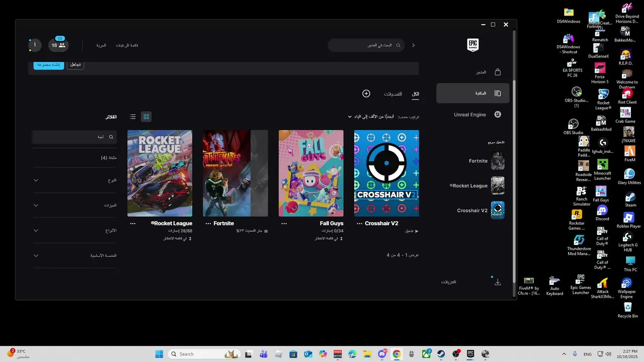Open Fortnite's three-dot options menu
Viewport: 644px width, 362px height.
(x=208, y=224)
